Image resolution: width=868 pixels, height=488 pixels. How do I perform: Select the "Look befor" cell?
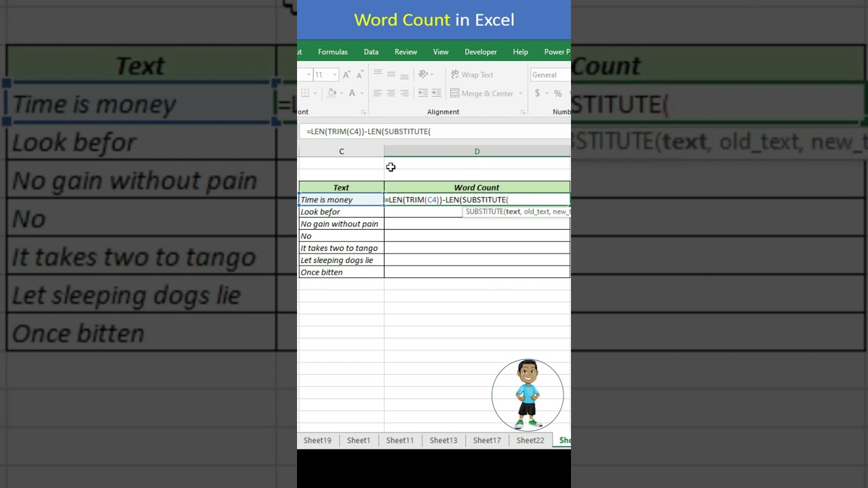point(341,212)
